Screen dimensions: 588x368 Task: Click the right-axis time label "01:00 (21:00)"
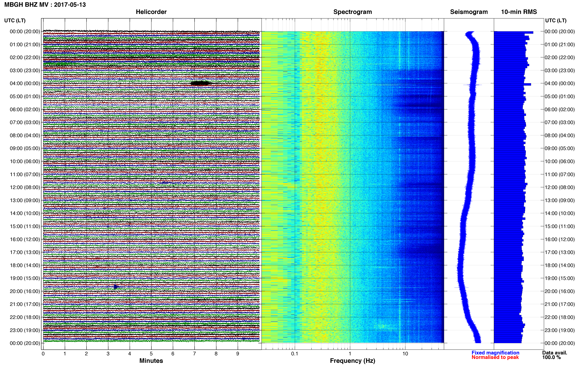pos(560,45)
